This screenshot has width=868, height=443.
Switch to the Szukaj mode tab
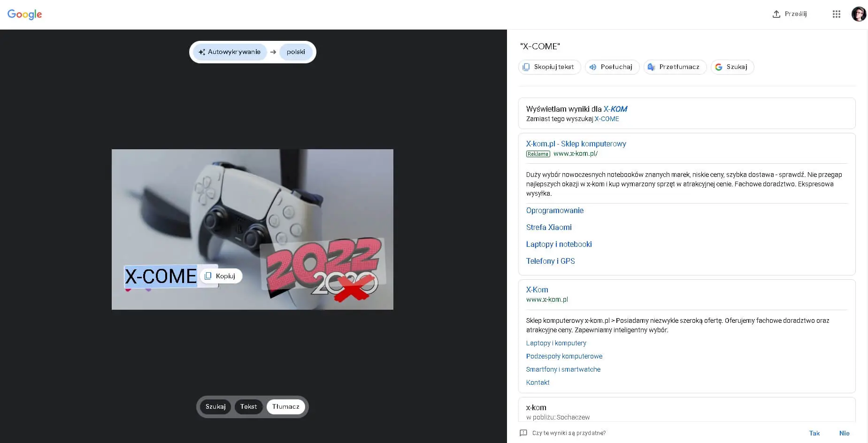click(215, 406)
